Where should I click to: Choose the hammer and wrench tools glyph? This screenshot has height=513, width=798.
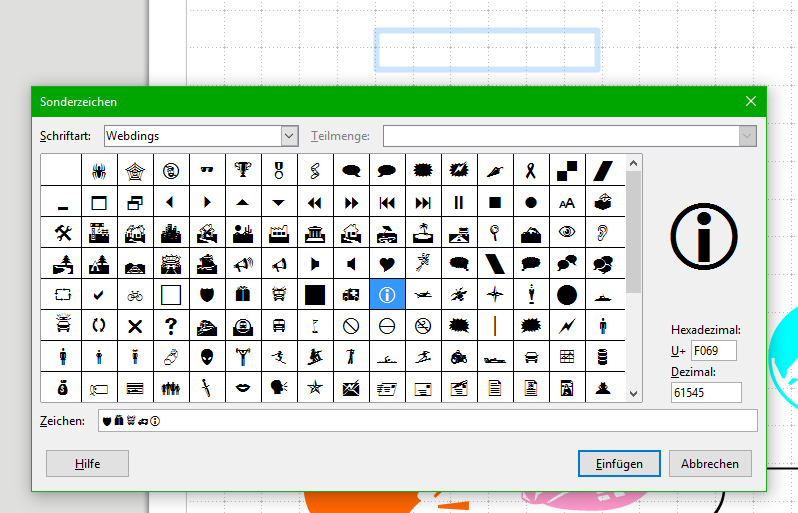click(x=63, y=233)
